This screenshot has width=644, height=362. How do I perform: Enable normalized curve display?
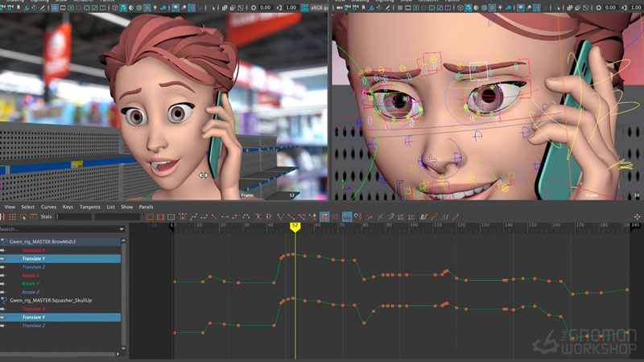pyautogui.click(x=369, y=216)
